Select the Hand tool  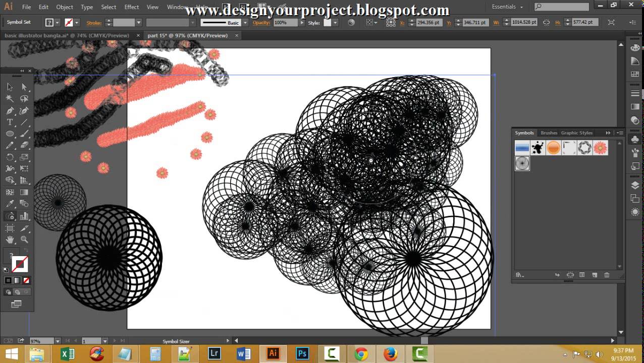pos(10,240)
